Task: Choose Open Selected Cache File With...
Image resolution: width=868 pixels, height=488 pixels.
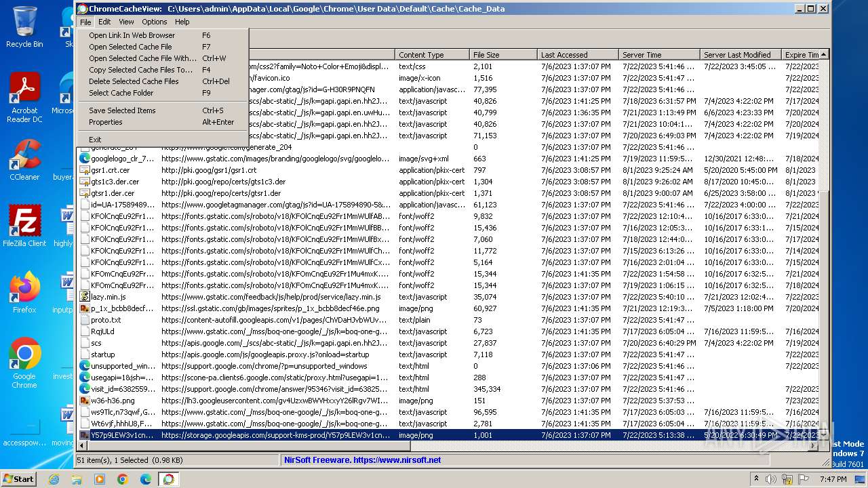Action: point(163,58)
